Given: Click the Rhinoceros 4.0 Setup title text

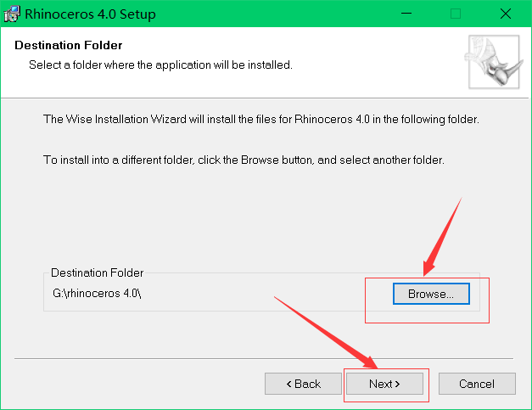Looking at the screenshot, I should 91,14.
